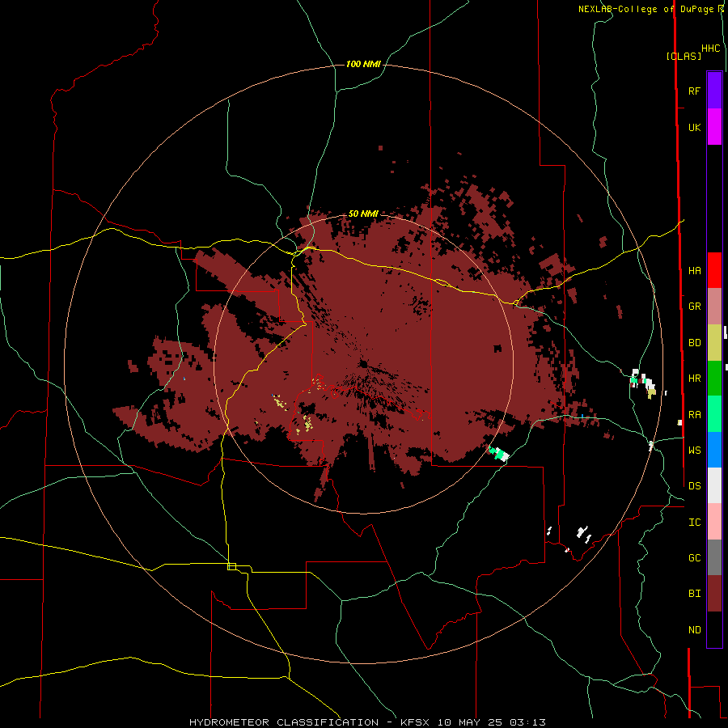
Task: Select the BD yellow legend swatch
Action: click(714, 343)
